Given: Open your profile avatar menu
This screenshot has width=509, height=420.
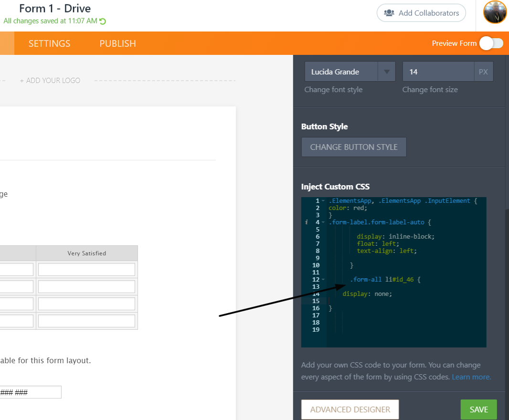Looking at the screenshot, I should point(495,12).
